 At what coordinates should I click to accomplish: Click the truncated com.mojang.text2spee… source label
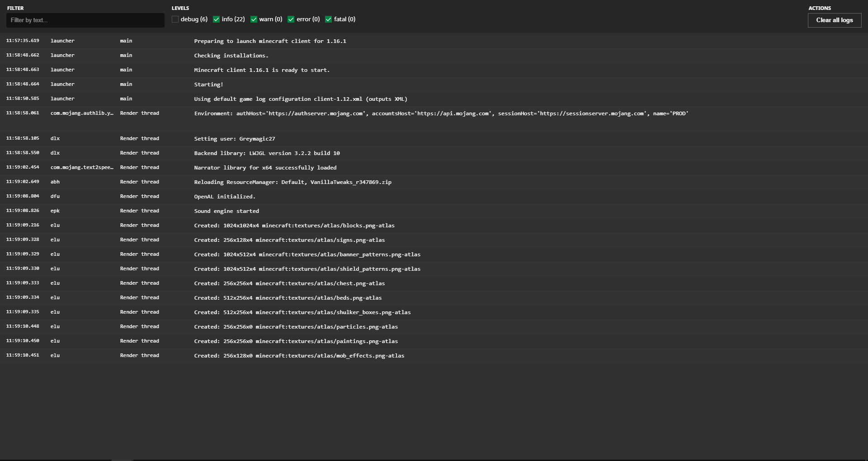[x=81, y=167]
